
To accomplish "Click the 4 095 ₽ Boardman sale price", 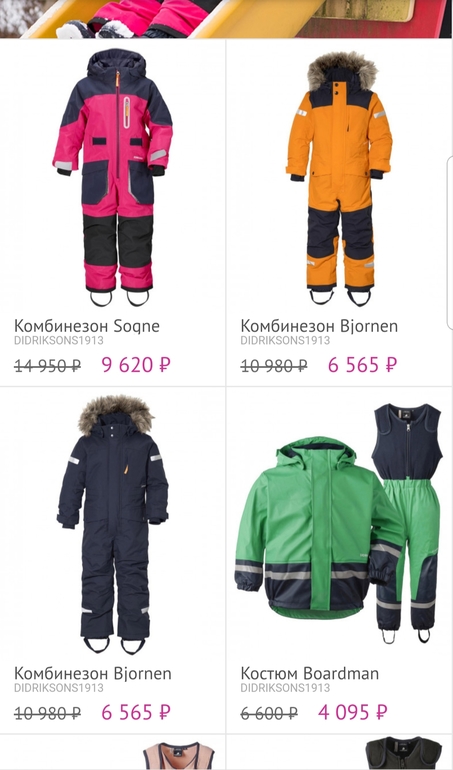I will pos(352,712).
